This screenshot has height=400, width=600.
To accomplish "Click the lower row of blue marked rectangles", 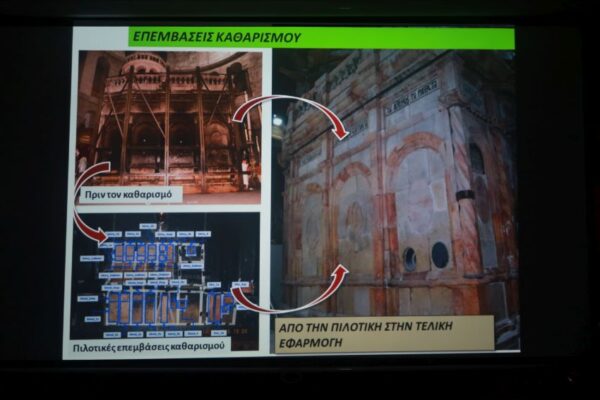I will point(150,306).
